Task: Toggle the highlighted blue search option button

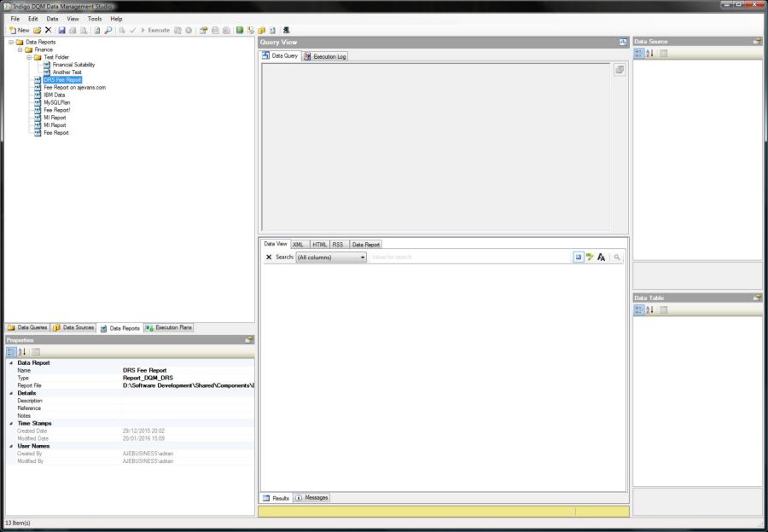Action: (579, 257)
